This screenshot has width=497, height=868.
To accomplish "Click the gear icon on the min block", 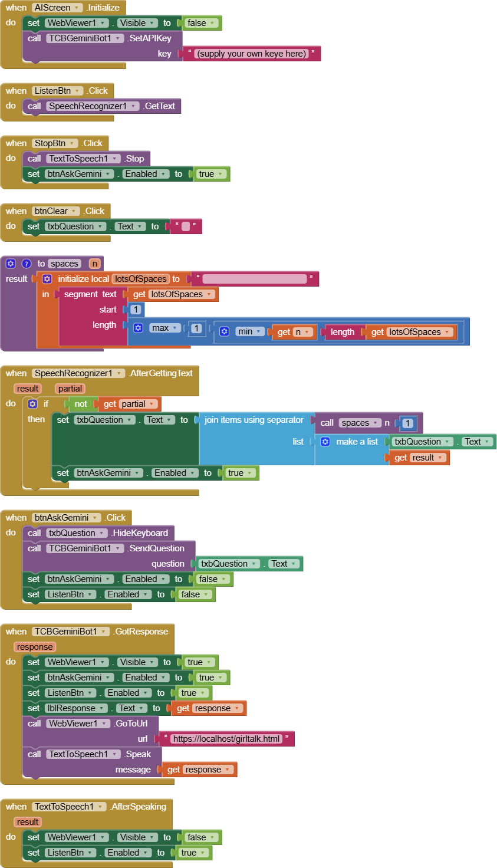I will pyautogui.click(x=224, y=331).
